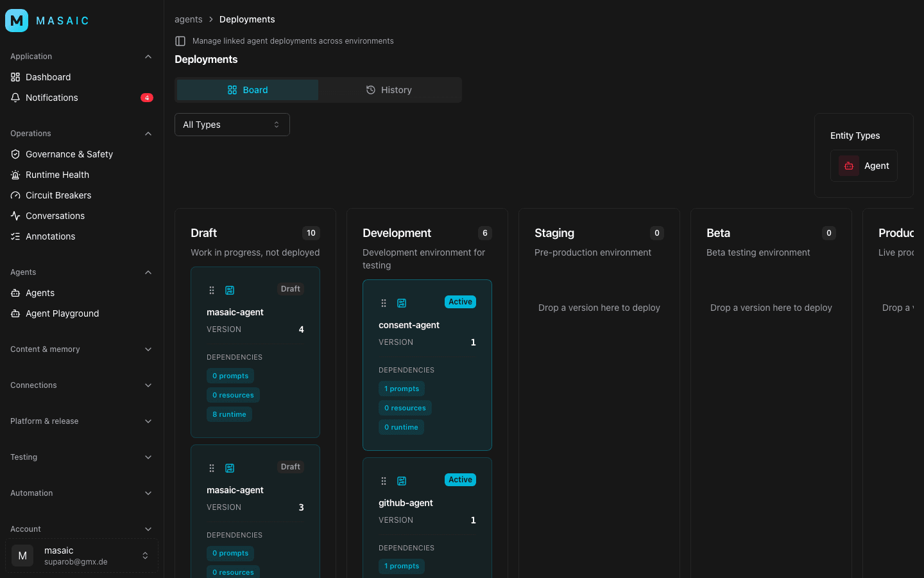Click the red Agent entity type icon
This screenshot has height=578, width=924.
849,166
